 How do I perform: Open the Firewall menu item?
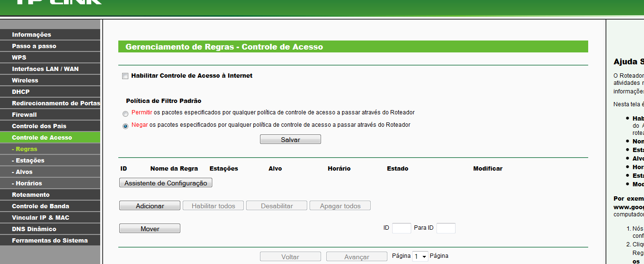[x=50, y=114]
